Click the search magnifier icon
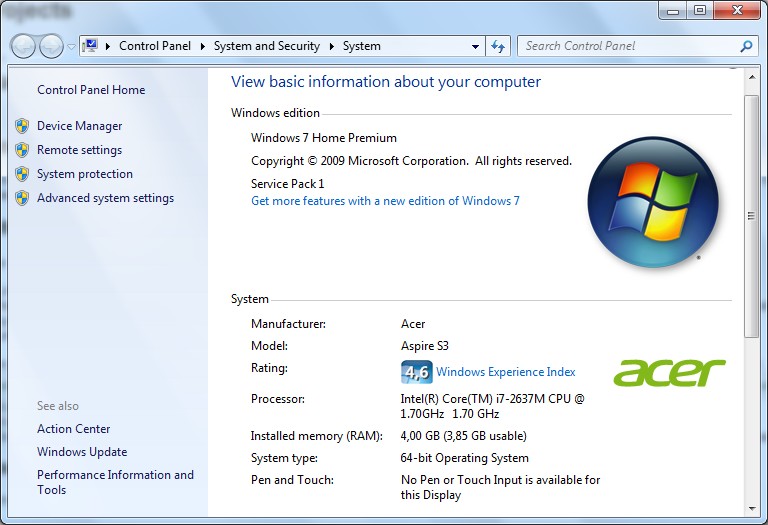The height and width of the screenshot is (525, 768). (x=746, y=46)
